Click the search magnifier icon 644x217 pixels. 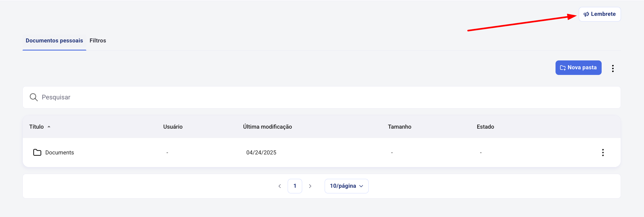click(34, 97)
